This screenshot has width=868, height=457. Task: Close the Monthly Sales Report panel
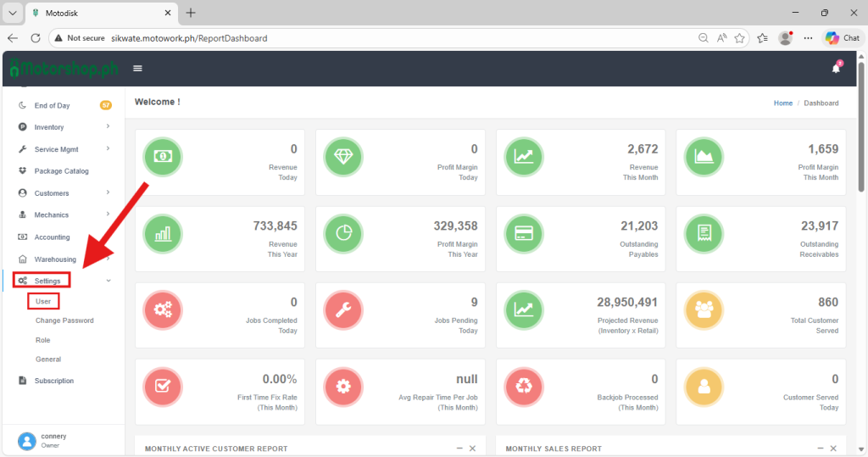pos(834,448)
